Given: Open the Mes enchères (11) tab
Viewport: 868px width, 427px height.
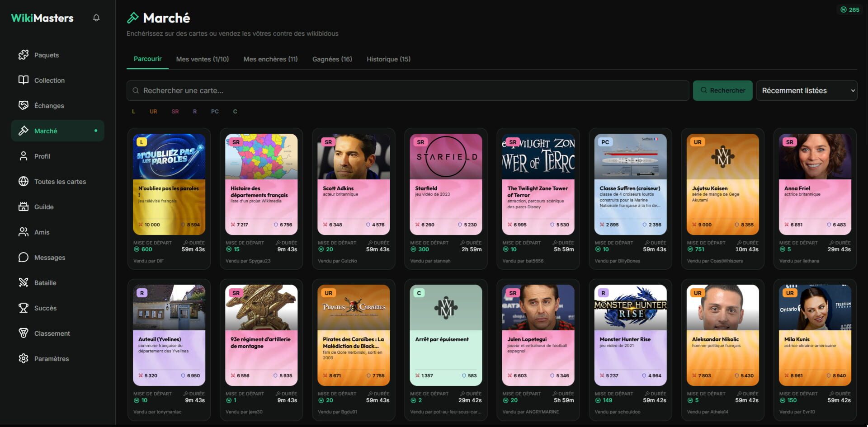Looking at the screenshot, I should pyautogui.click(x=270, y=59).
